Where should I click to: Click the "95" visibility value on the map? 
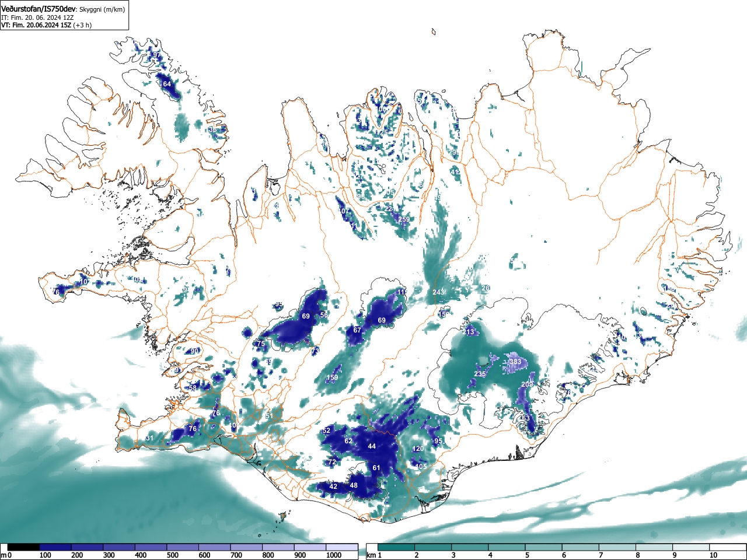click(x=438, y=441)
